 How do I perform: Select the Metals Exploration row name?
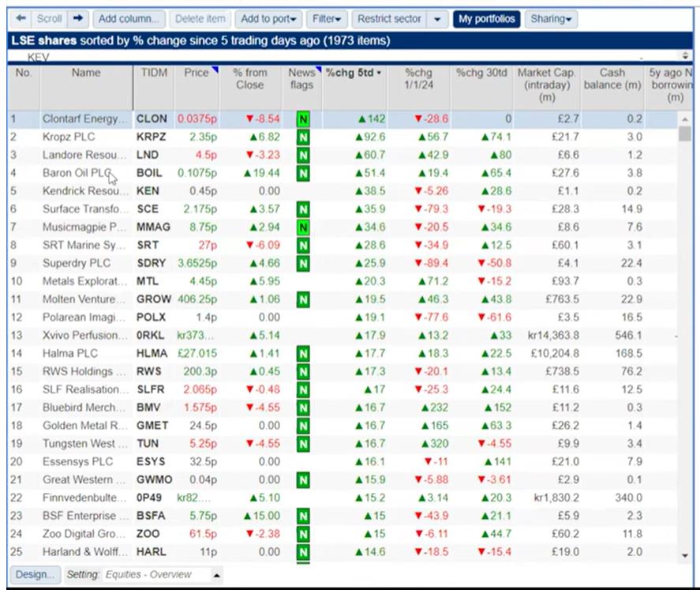coord(85,281)
